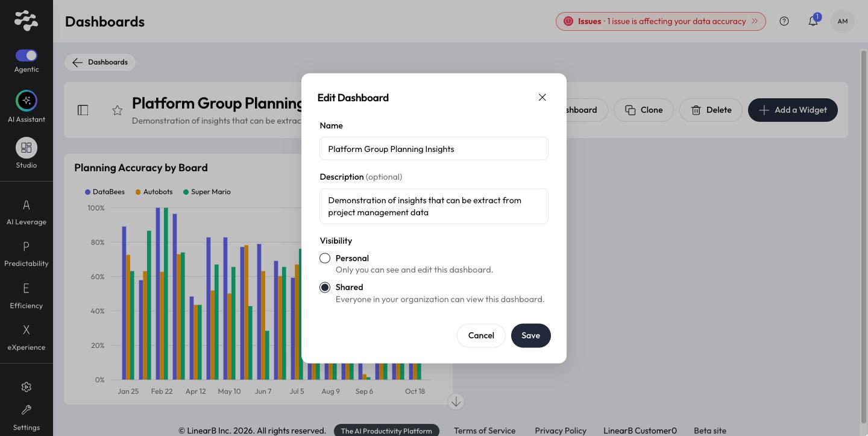Go back to Dashboards
This screenshot has width=868, height=436.
pyautogui.click(x=100, y=62)
